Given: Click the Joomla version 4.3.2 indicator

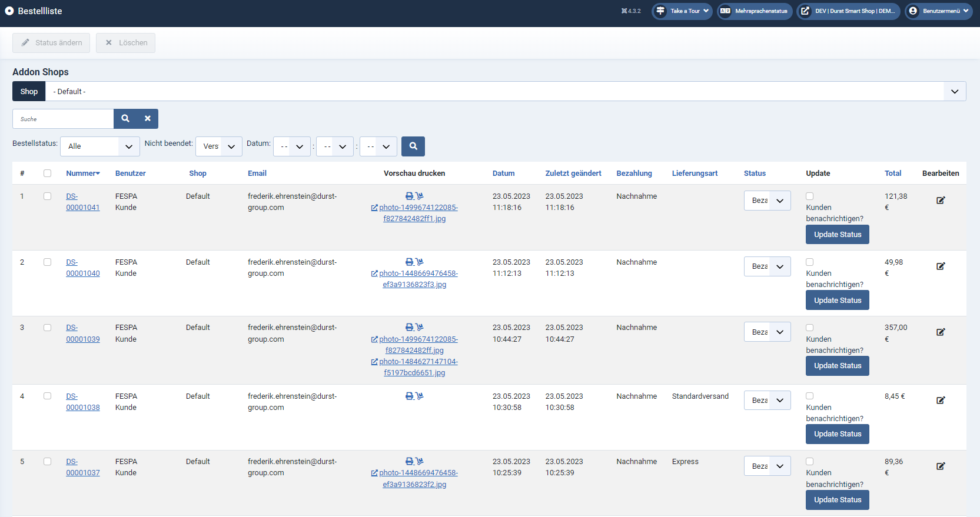Looking at the screenshot, I should tap(631, 11).
